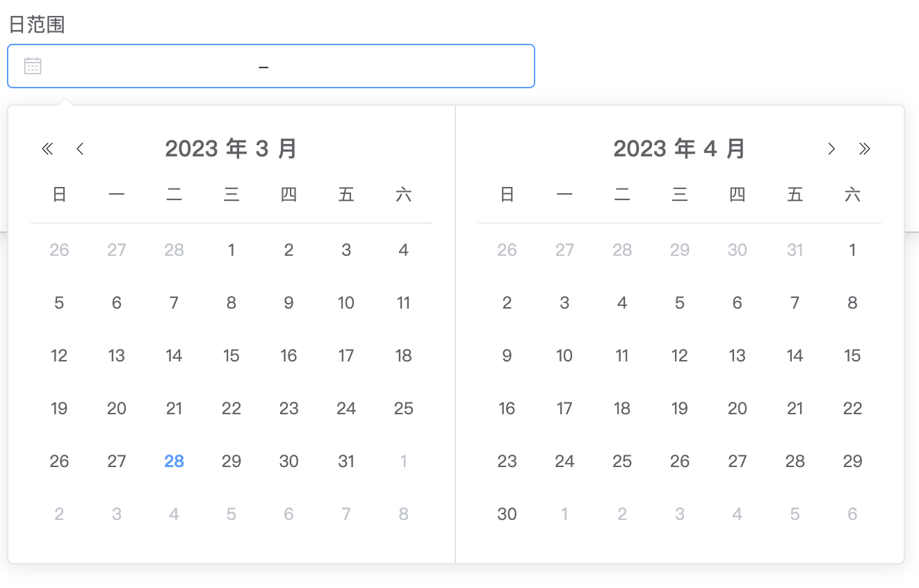This screenshot has width=919, height=588.
Task: Choose April 1 in the right calendar
Action: tap(852, 250)
